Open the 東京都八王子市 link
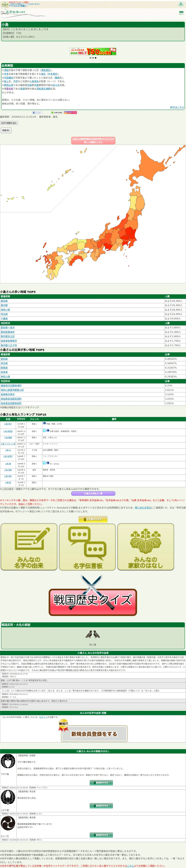The image size is (186, 868). [9, 345]
